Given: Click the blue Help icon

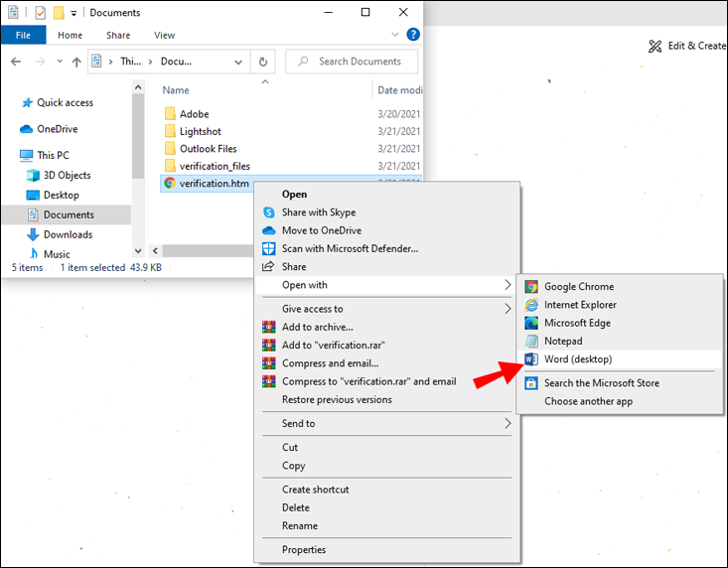Looking at the screenshot, I should coord(413,35).
